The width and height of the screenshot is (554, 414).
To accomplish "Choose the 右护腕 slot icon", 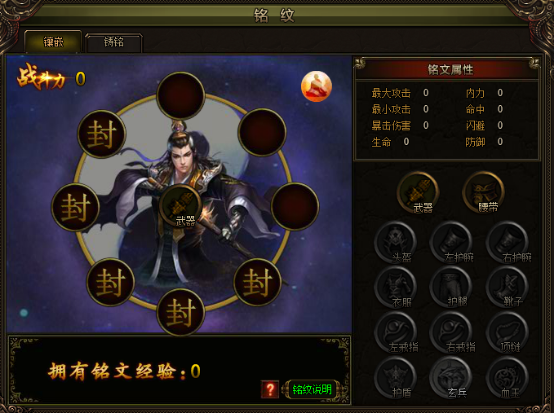I will (x=507, y=243).
